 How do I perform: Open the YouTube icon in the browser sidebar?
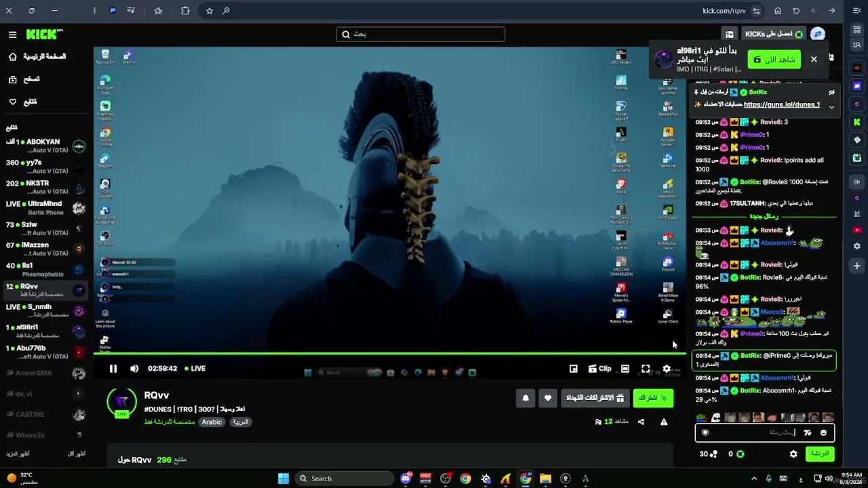[857, 230]
